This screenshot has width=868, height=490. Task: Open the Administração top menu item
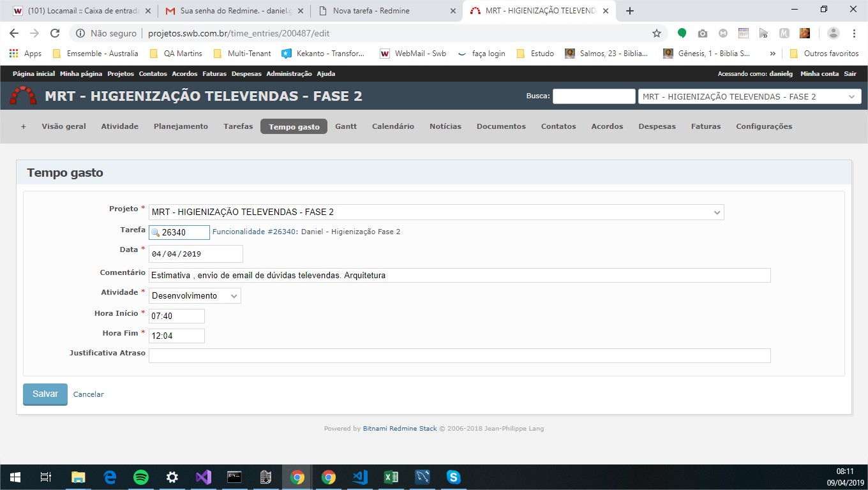click(288, 74)
